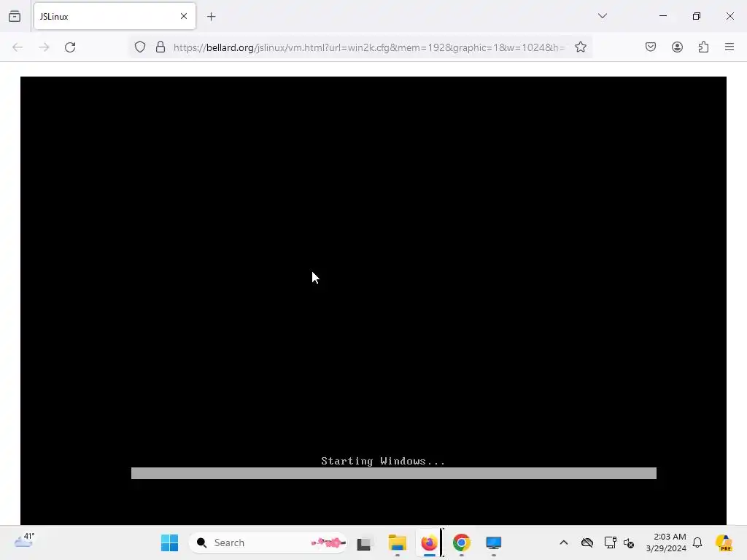Minimize the Firefox window
Viewport: 747px width, 560px height.
(x=662, y=16)
